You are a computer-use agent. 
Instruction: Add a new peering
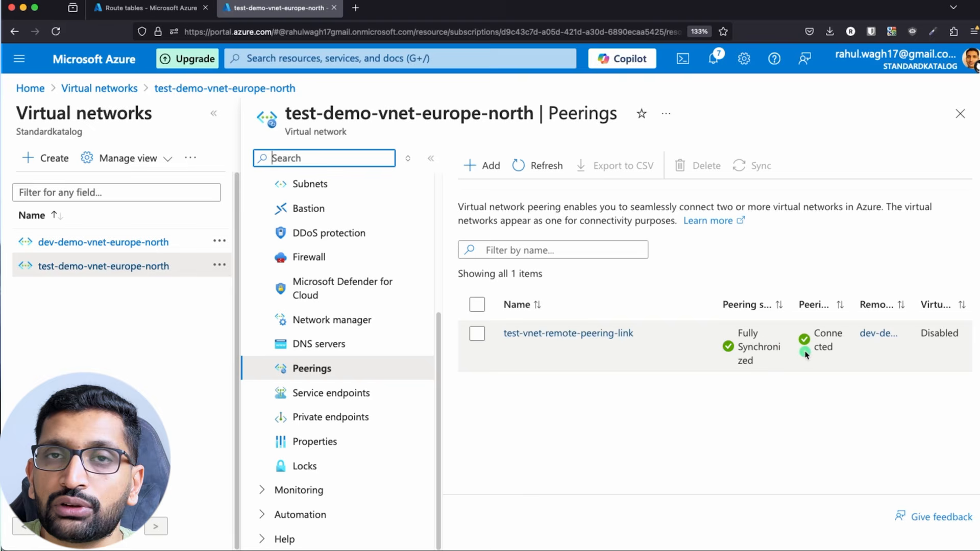click(x=482, y=166)
